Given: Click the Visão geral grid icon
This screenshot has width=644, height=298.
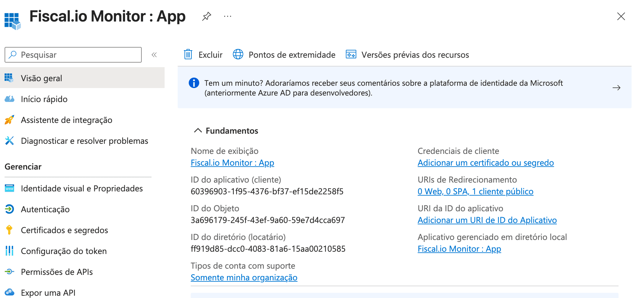Looking at the screenshot, I should click(9, 78).
